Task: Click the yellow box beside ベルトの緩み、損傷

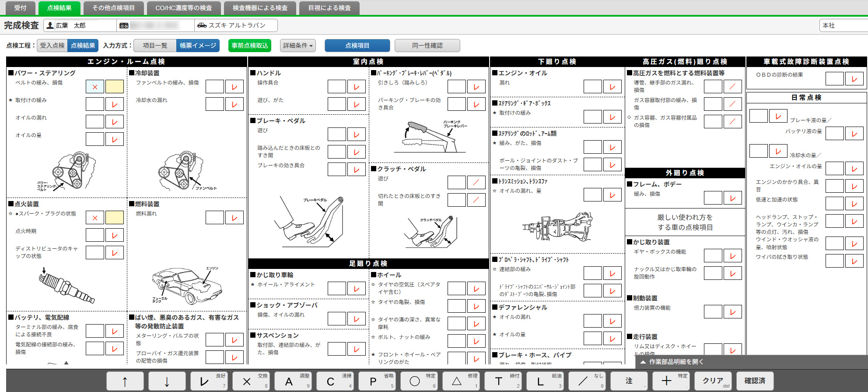Action: coord(115,87)
